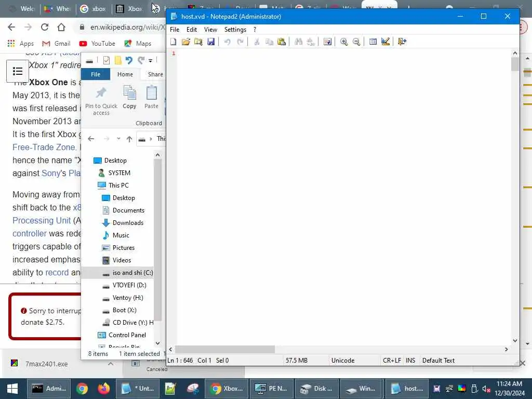Click the Back arrow in File Explorer
This screenshot has height=399, width=532.
91,139
